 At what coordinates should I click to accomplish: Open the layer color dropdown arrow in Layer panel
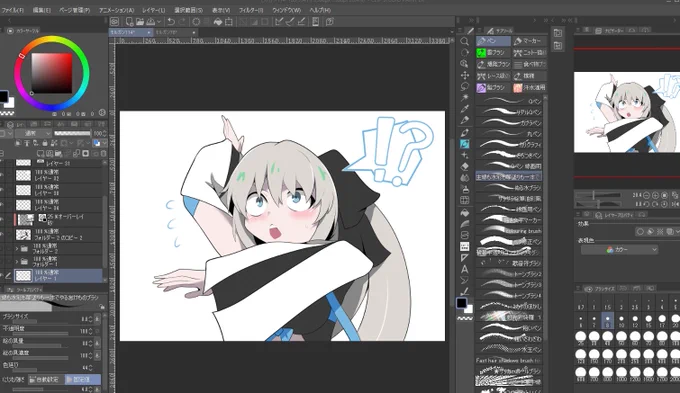coord(104,143)
